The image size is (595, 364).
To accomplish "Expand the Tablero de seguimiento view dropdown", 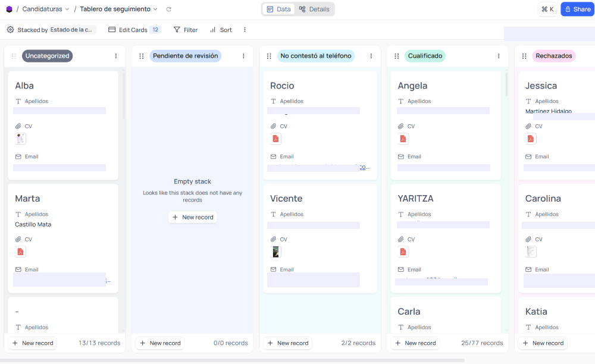I will point(155,9).
